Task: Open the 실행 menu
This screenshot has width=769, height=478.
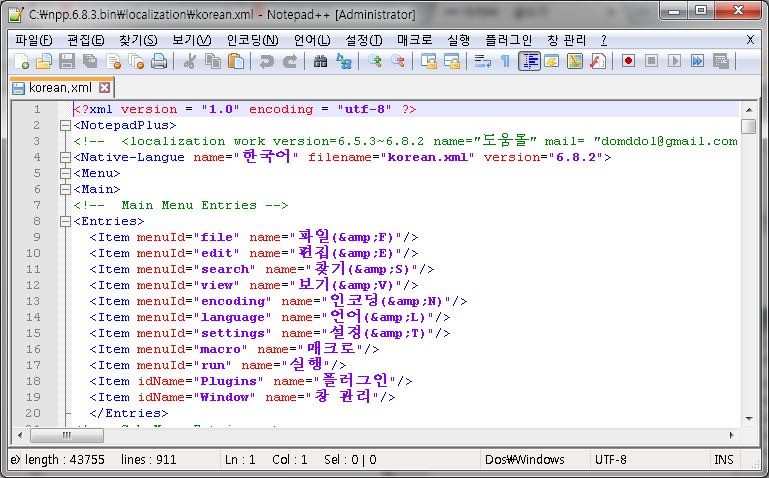Action: 459,40
